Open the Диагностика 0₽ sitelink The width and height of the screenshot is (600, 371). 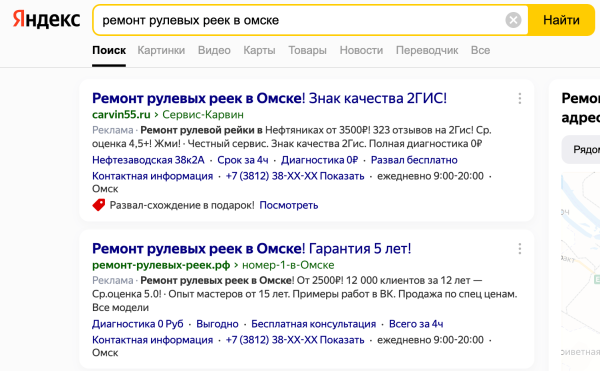pyautogui.click(x=320, y=160)
